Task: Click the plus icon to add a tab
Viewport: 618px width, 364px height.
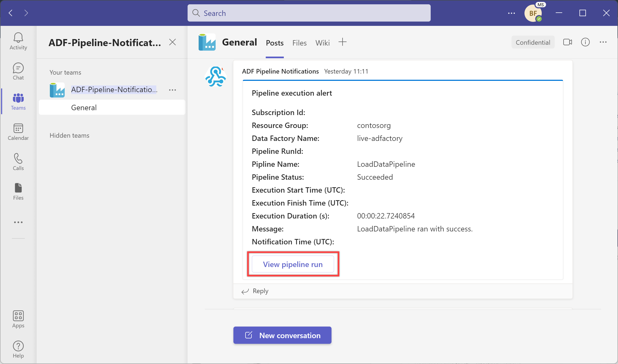Action: tap(343, 42)
